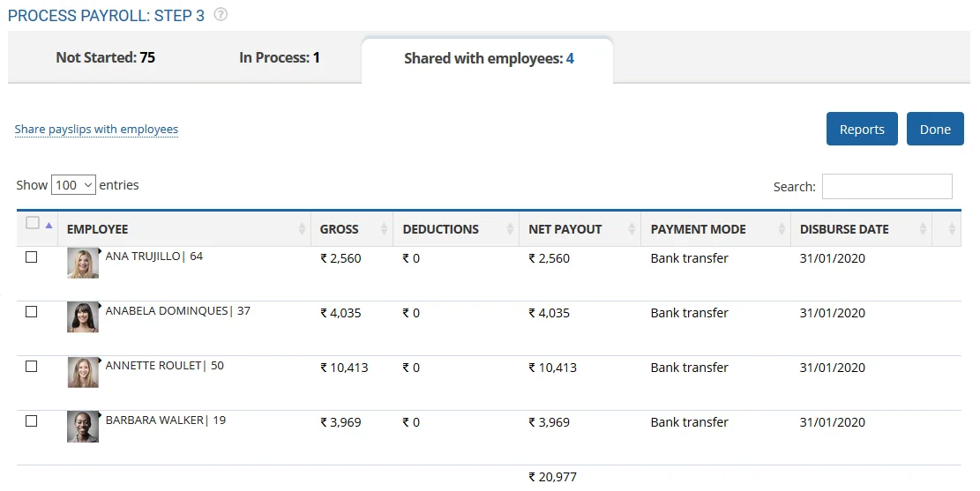The image size is (980, 491).
Task: Tick the select-all checkbox in table header
Action: tap(33, 223)
